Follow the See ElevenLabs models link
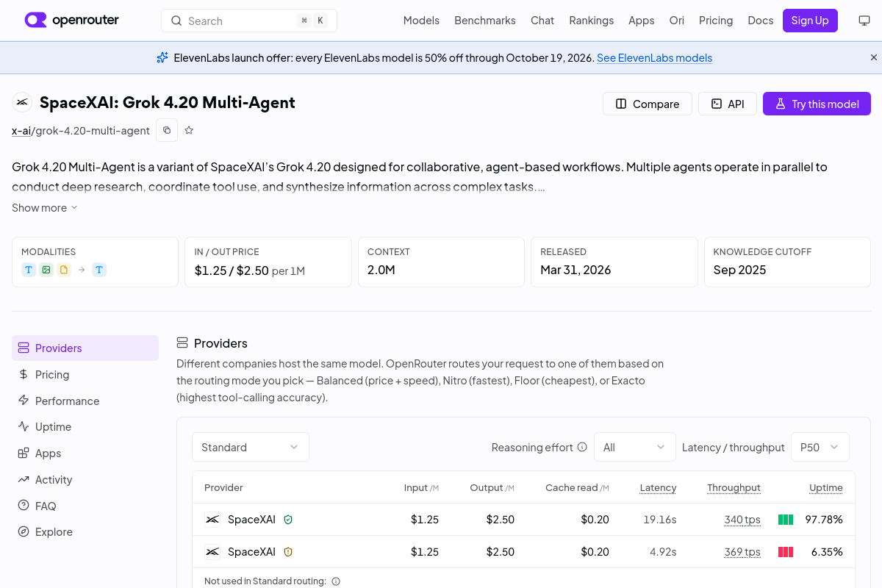The width and height of the screenshot is (882, 588). coord(654,58)
